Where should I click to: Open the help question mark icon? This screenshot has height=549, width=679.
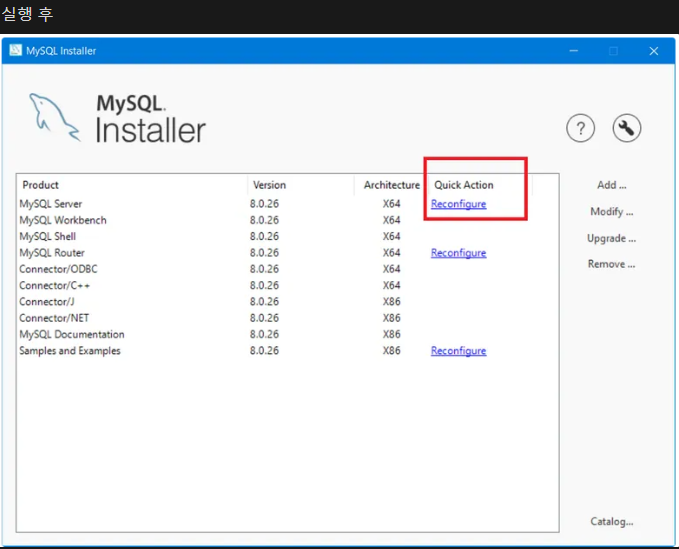click(580, 128)
